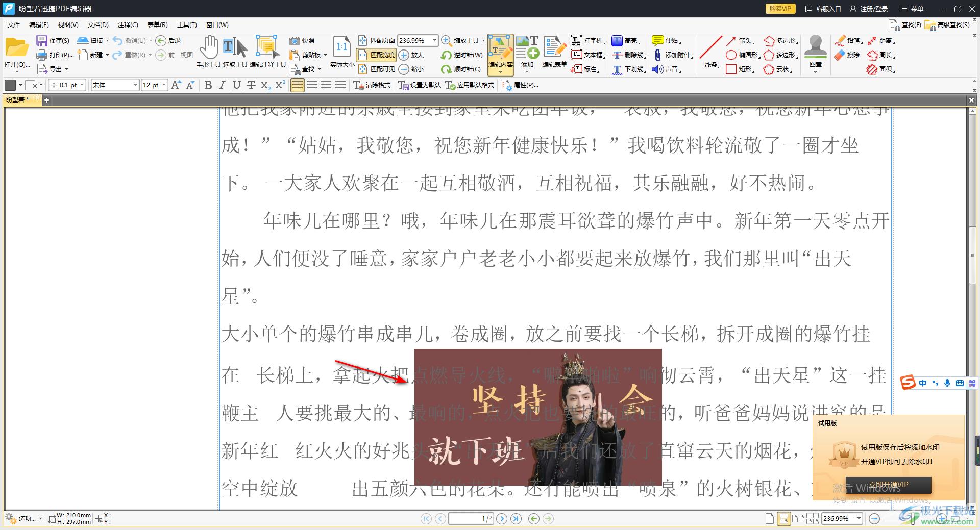Toggle bold formatting
980x530 pixels.
208,85
